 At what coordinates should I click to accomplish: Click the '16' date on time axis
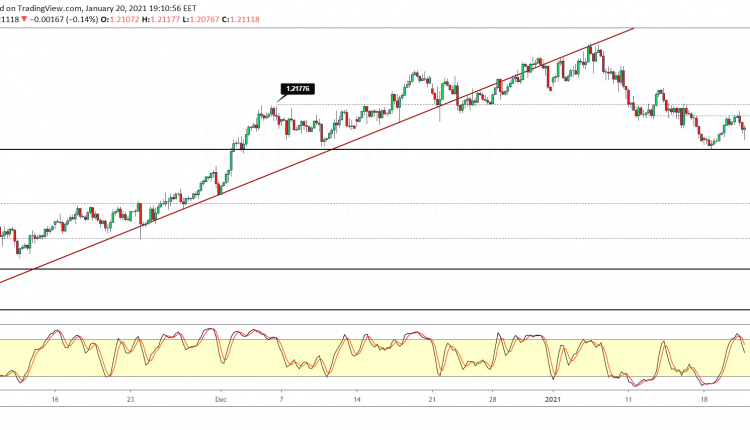tap(55, 399)
